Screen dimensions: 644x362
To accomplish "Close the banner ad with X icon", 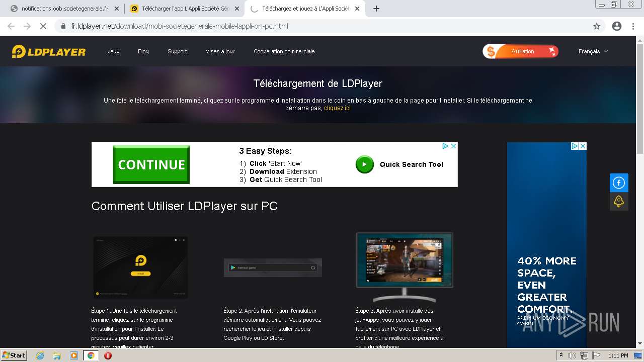I will [x=453, y=146].
